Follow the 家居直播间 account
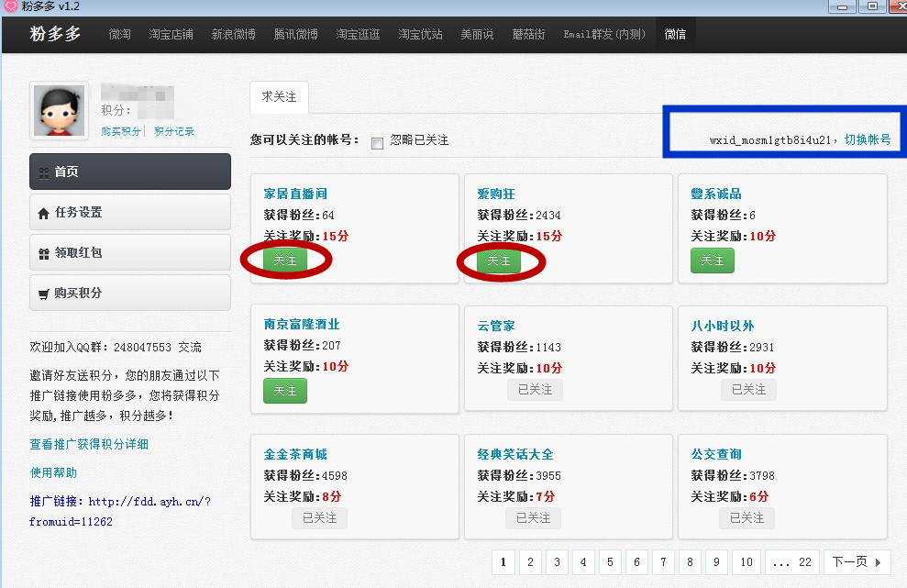 [x=284, y=261]
